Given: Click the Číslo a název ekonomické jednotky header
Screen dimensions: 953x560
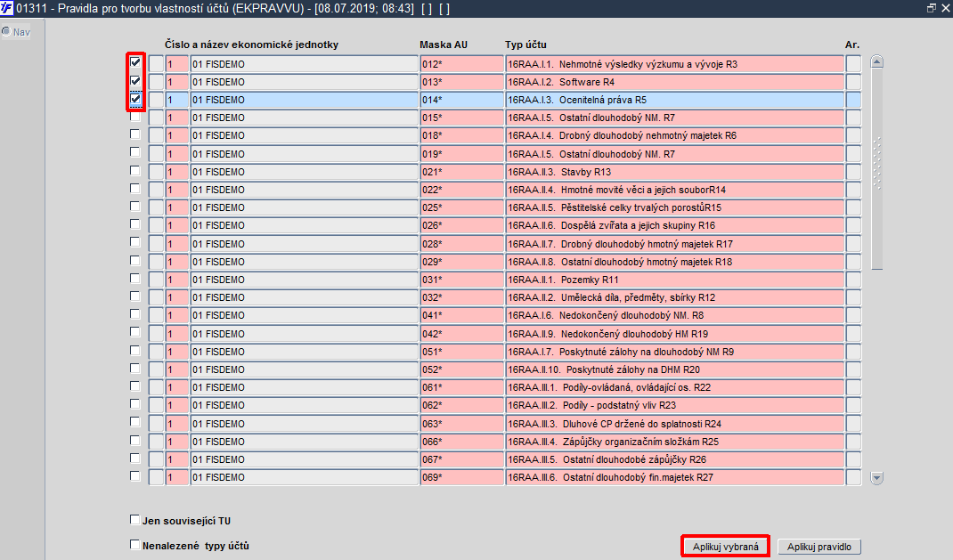Looking at the screenshot, I should [x=252, y=45].
